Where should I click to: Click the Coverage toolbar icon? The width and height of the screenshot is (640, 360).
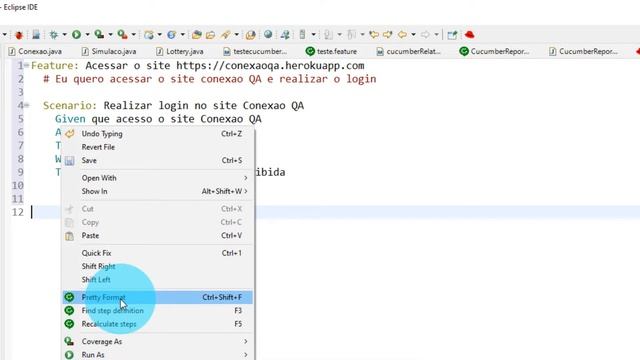click(x=99, y=35)
